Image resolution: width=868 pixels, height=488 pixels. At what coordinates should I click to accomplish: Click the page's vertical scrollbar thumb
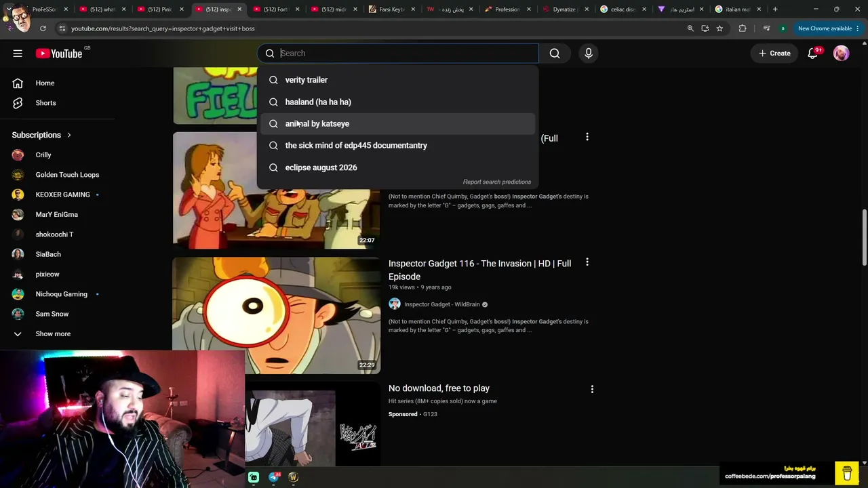(x=864, y=237)
